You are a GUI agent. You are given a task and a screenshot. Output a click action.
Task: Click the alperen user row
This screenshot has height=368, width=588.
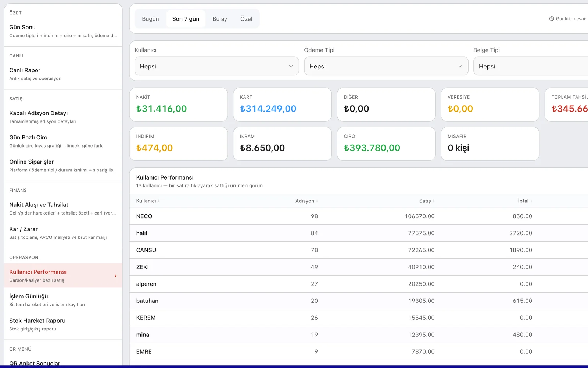coord(359,284)
